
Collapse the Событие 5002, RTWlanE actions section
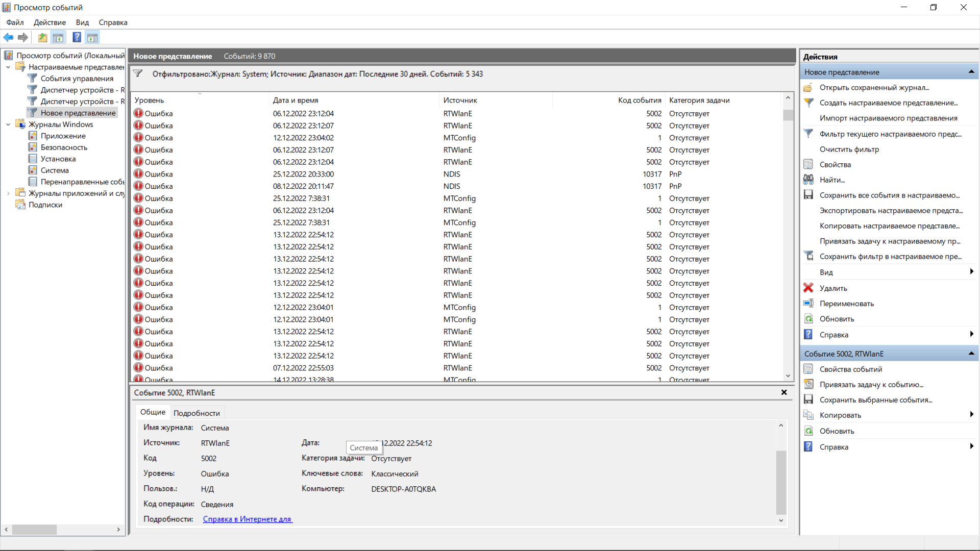point(971,354)
